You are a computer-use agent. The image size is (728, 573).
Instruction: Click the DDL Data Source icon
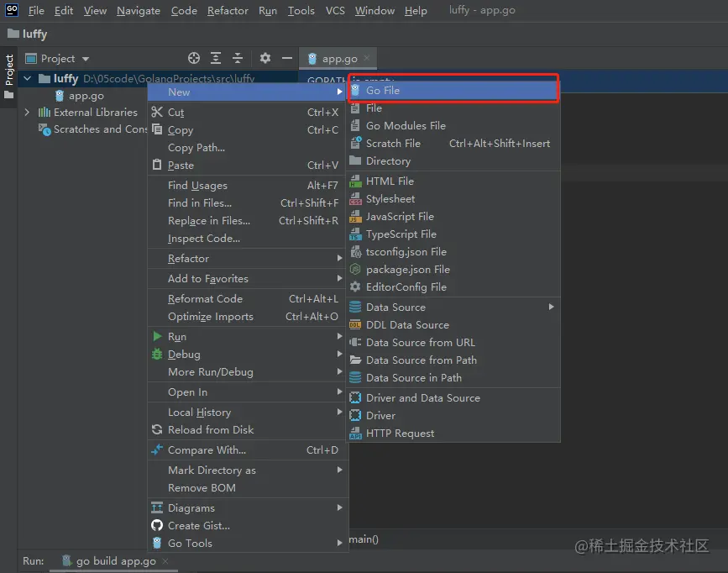355,325
